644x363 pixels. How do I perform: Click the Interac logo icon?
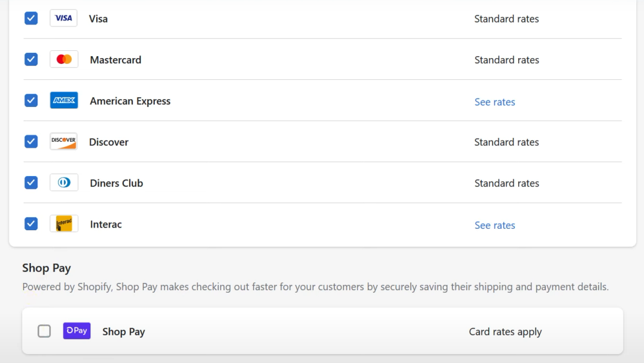[x=64, y=224]
